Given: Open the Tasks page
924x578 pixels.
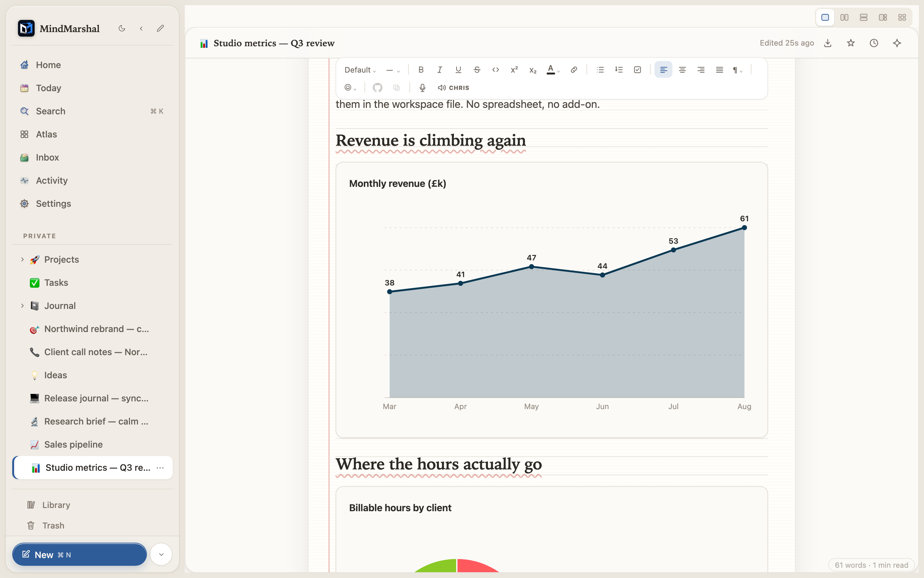Looking at the screenshot, I should pyautogui.click(x=92, y=283).
